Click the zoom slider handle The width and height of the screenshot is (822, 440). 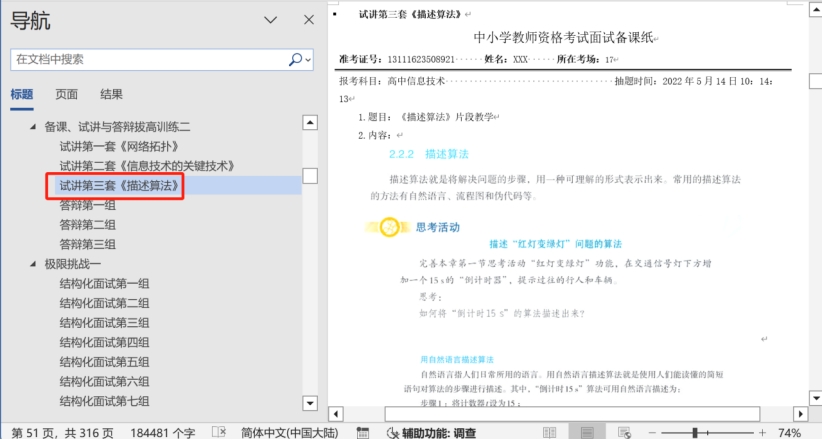point(694,433)
